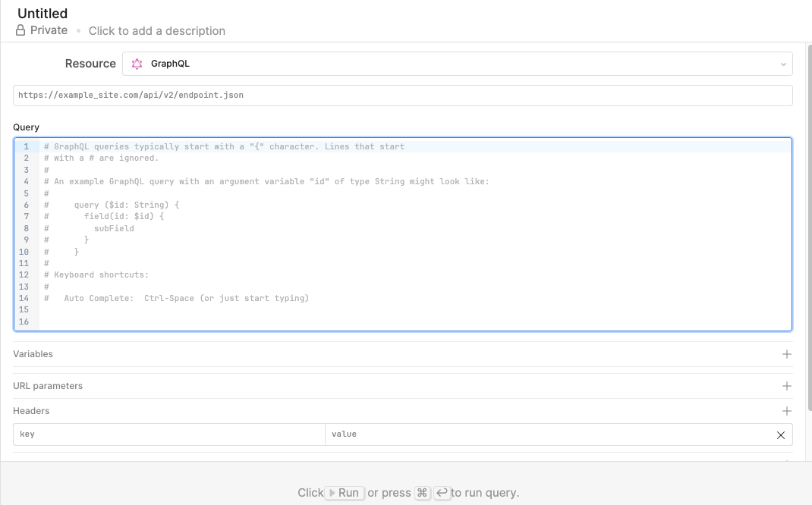The height and width of the screenshot is (505, 812).
Task: Click the Run button play icon
Action: (x=332, y=493)
